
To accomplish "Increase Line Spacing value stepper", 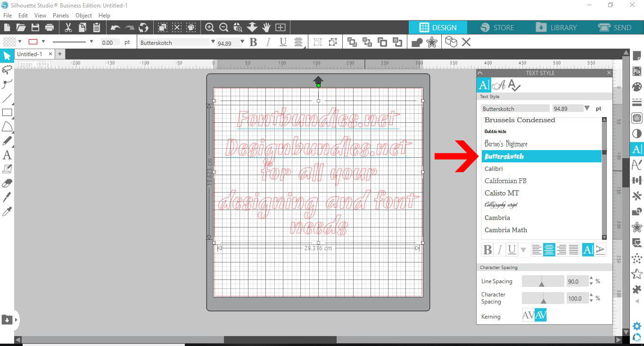I will 591,278.
